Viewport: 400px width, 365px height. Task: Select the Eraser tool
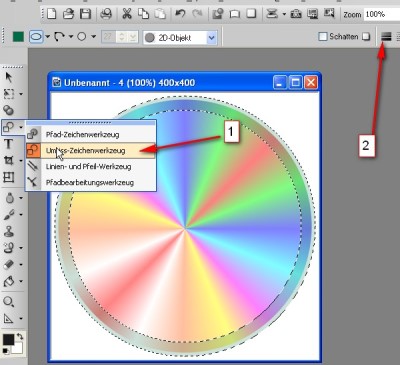tap(9, 265)
